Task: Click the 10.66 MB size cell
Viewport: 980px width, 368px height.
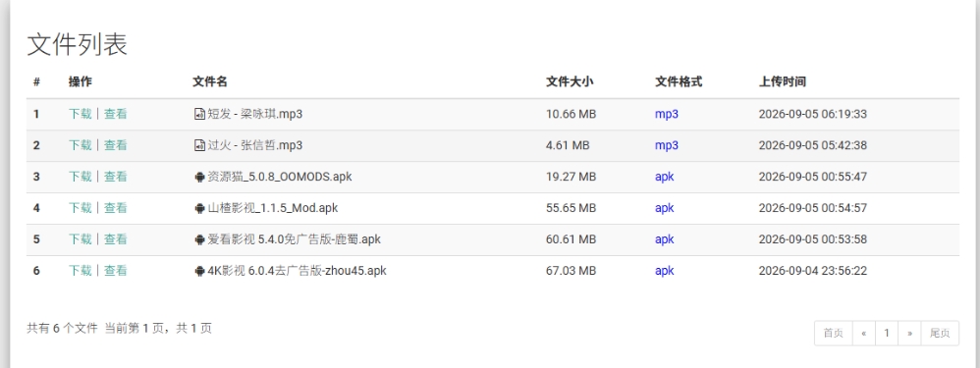Action: (571, 114)
